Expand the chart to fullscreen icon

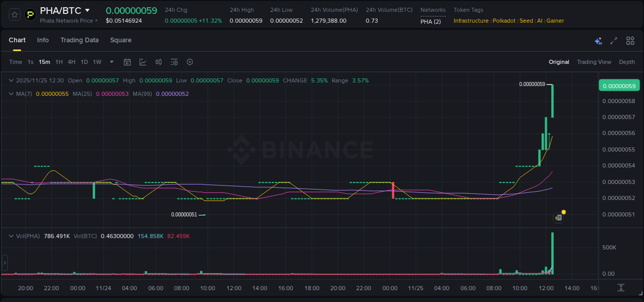(x=614, y=40)
